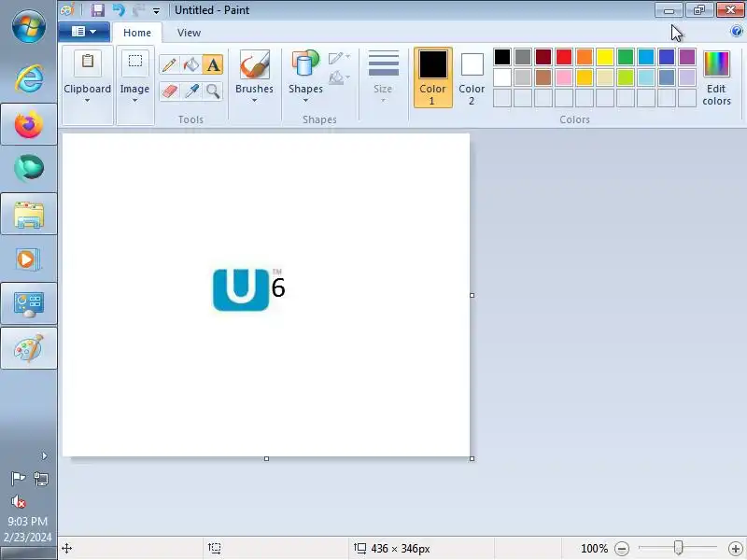Expand the Shapes dropdown arrow
Viewport: 747px width, 560px height.
click(x=305, y=101)
